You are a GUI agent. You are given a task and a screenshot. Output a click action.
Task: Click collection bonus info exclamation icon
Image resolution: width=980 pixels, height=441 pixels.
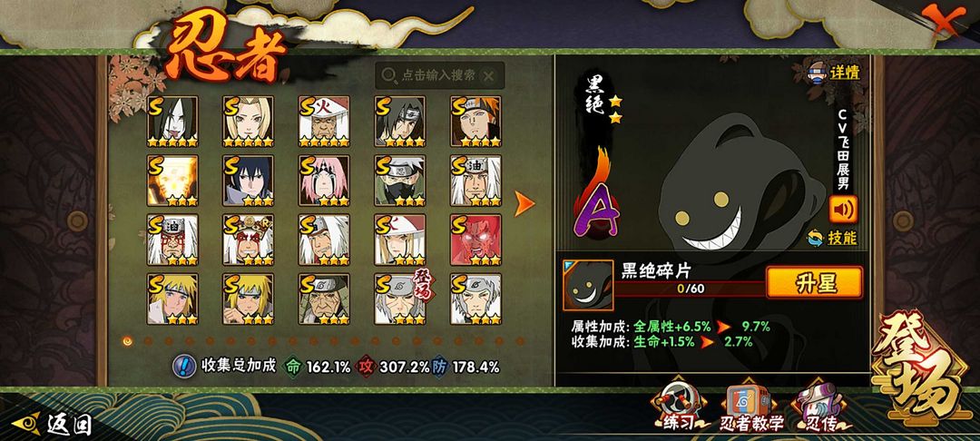tap(183, 366)
